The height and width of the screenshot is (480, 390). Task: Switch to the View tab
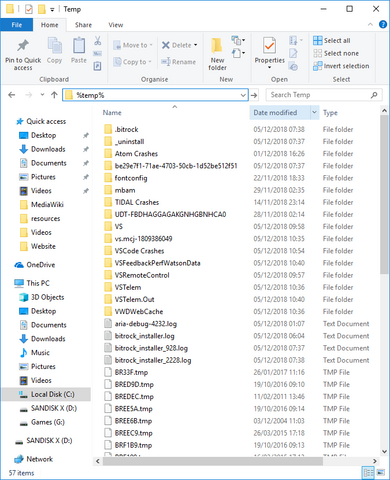click(x=116, y=25)
